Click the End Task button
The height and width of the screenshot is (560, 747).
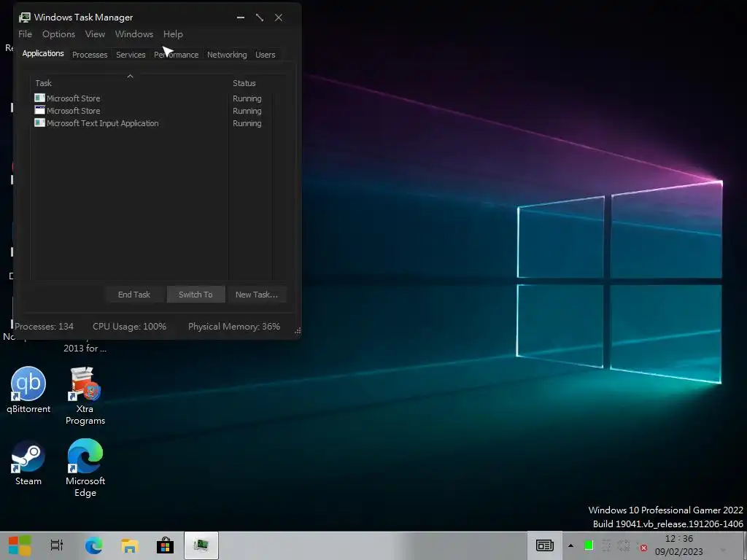click(x=134, y=295)
